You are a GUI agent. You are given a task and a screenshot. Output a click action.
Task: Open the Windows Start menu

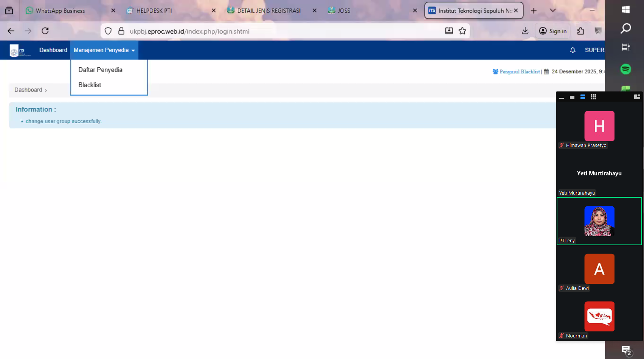point(625,10)
